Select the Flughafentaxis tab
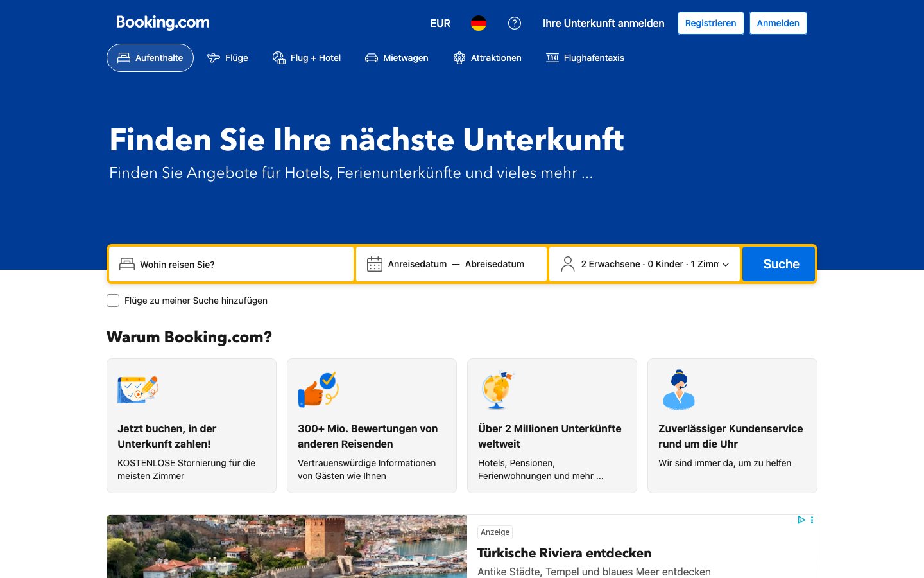This screenshot has width=924, height=578. click(x=585, y=58)
